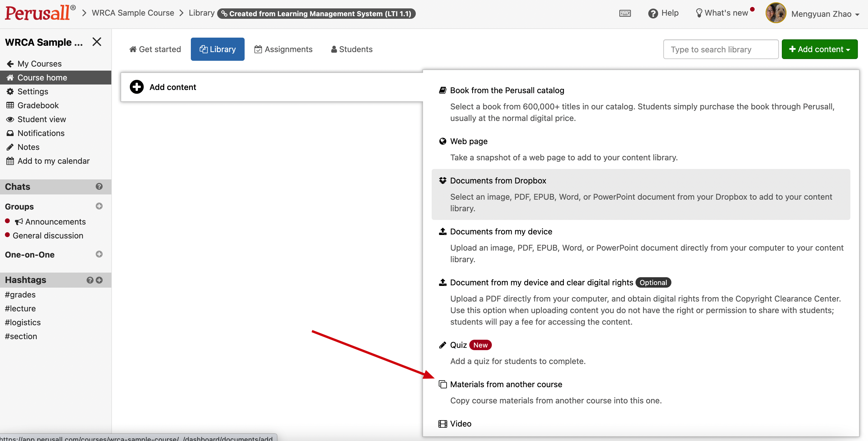
Task: Click the search library input field
Action: [x=721, y=49]
